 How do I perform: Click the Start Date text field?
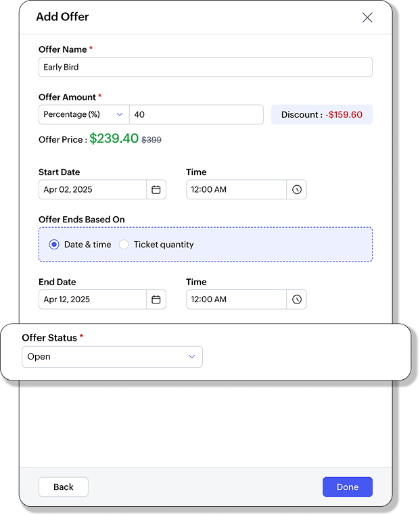tap(93, 189)
